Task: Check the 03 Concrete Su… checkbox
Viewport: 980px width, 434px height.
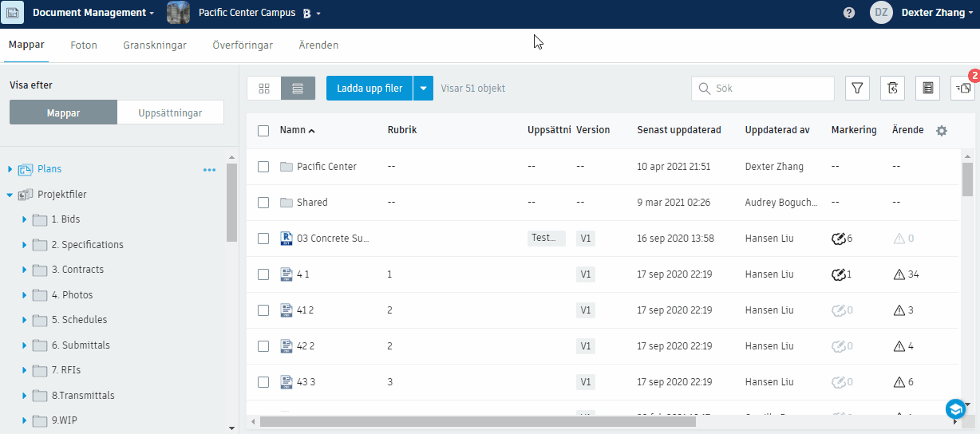Action: [x=263, y=239]
